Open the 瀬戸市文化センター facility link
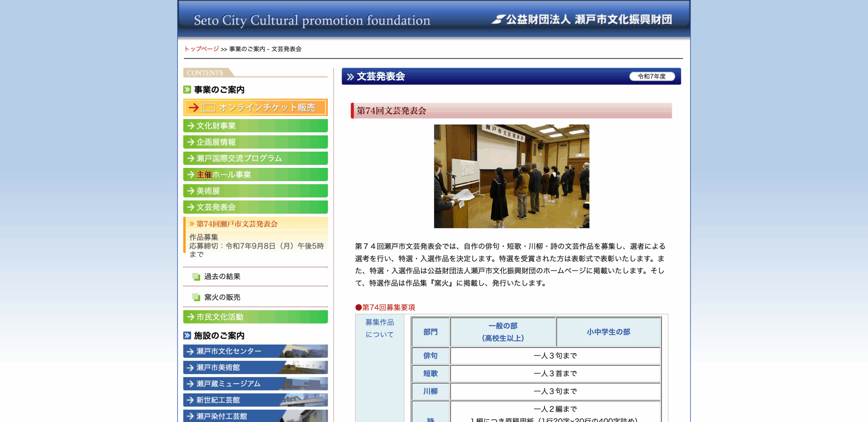868x422 pixels. [255, 351]
